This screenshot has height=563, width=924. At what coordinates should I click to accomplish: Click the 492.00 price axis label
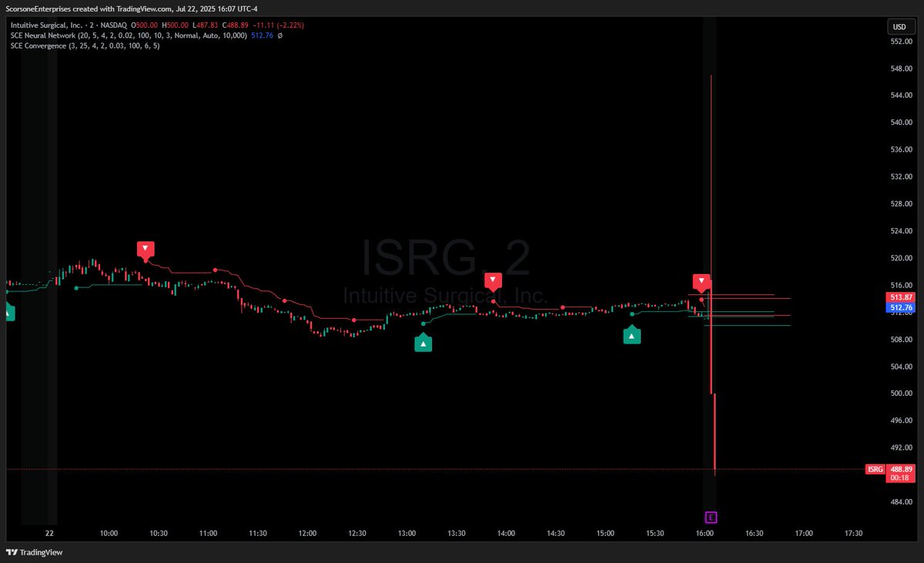click(901, 447)
